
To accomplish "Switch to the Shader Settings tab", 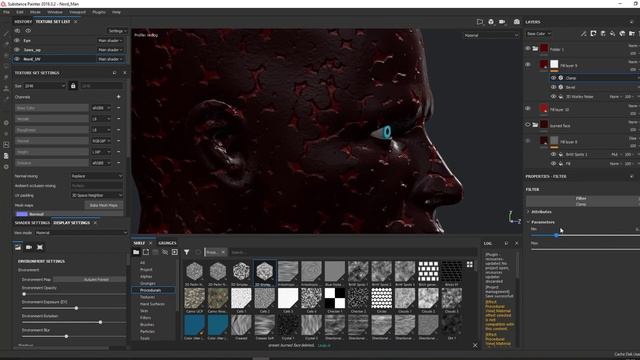I will click(32, 223).
